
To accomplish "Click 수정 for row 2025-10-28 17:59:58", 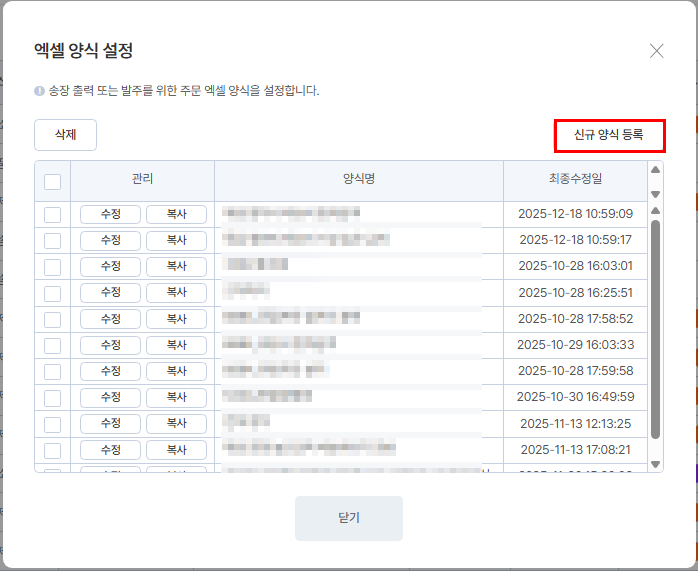I will click(110, 371).
